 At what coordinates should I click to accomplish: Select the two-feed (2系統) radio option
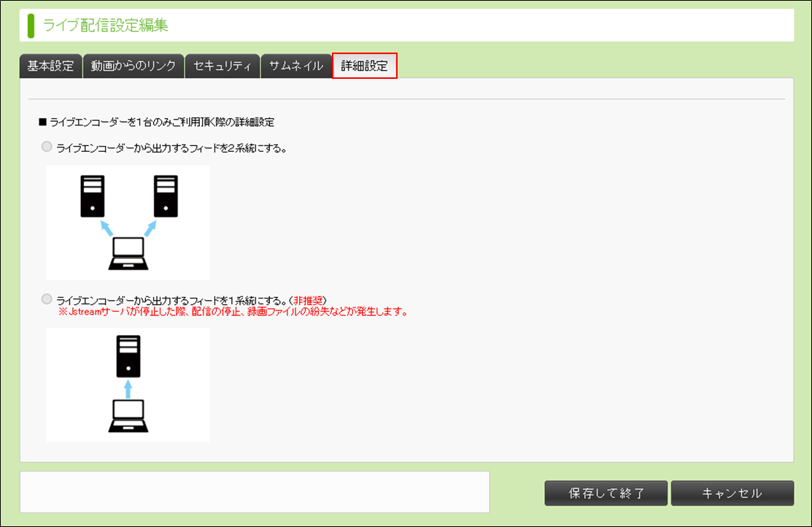tap(47, 147)
